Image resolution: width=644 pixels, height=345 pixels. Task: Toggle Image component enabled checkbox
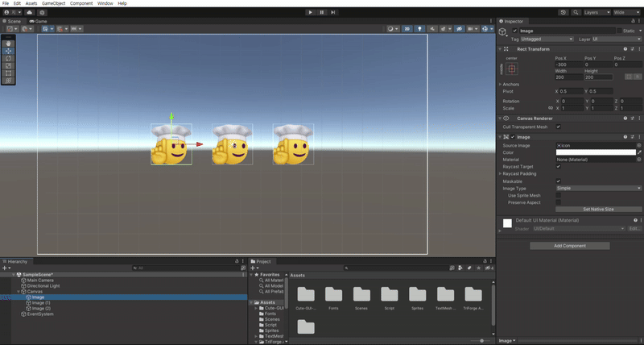[513, 137]
